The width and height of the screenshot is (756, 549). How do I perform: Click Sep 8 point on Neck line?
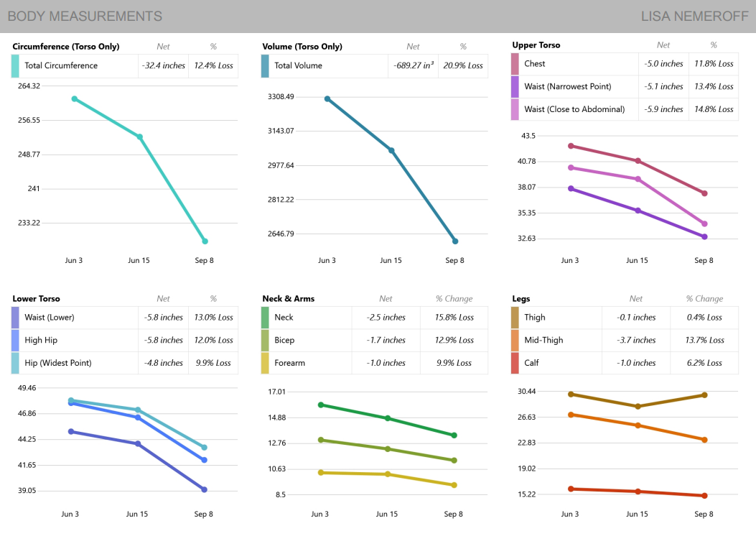454,435
